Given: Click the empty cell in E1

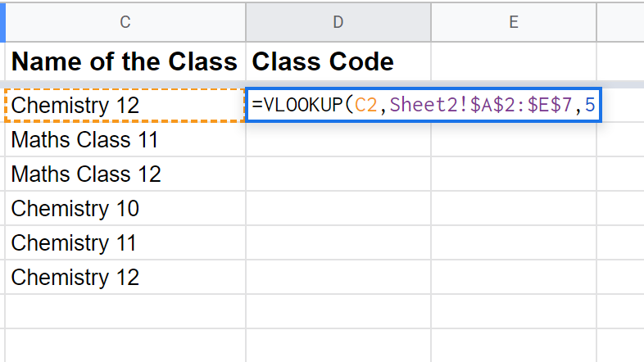Looking at the screenshot, I should tap(514, 61).
